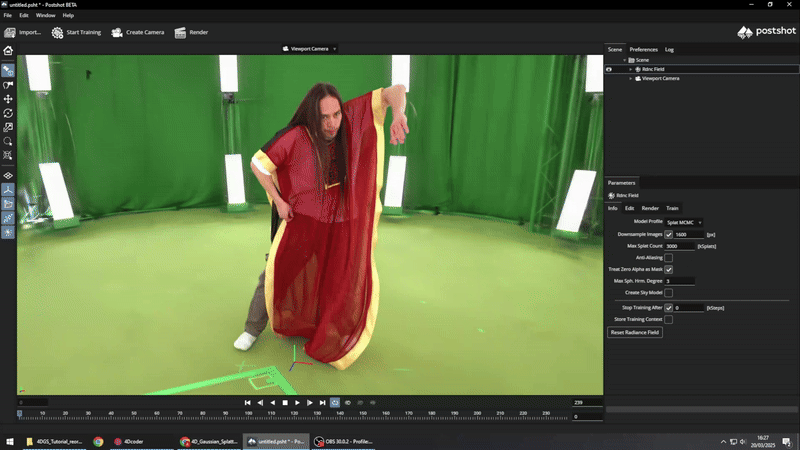Expand the Rdnc Field tree node
Image resolution: width=800 pixels, height=450 pixels.
tap(630, 69)
